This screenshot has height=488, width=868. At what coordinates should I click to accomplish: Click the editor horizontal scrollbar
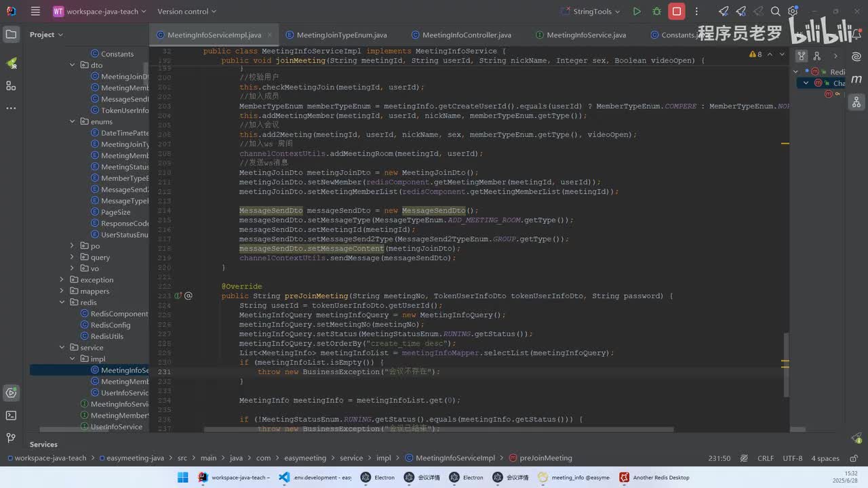coord(439,429)
